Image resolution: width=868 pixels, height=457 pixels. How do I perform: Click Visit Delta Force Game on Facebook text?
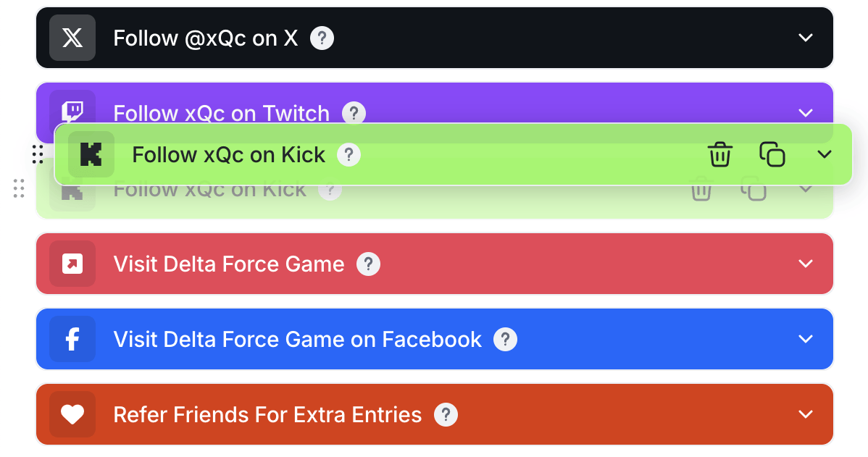tap(297, 339)
